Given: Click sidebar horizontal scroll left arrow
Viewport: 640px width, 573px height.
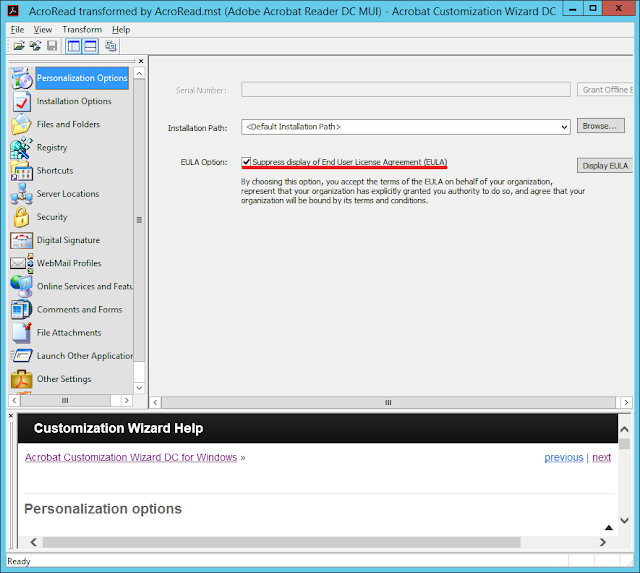Looking at the screenshot, I should click(x=14, y=400).
